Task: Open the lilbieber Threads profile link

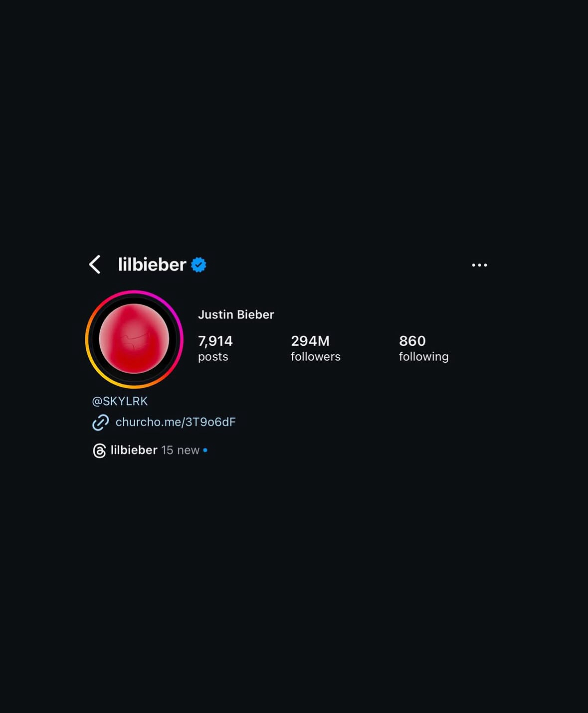Action: tap(134, 450)
